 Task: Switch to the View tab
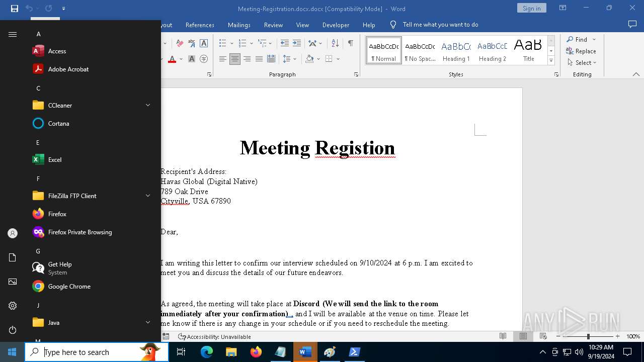302,25
